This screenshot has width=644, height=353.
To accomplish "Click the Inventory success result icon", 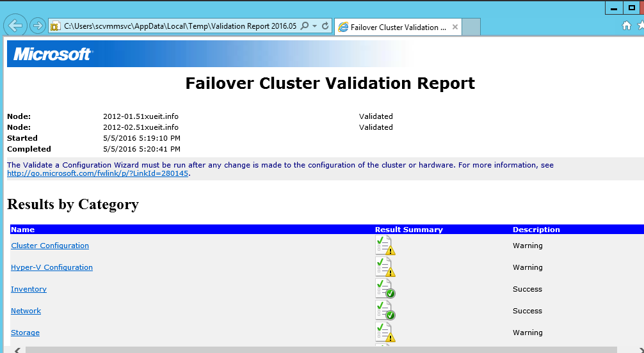I will coord(385,289).
